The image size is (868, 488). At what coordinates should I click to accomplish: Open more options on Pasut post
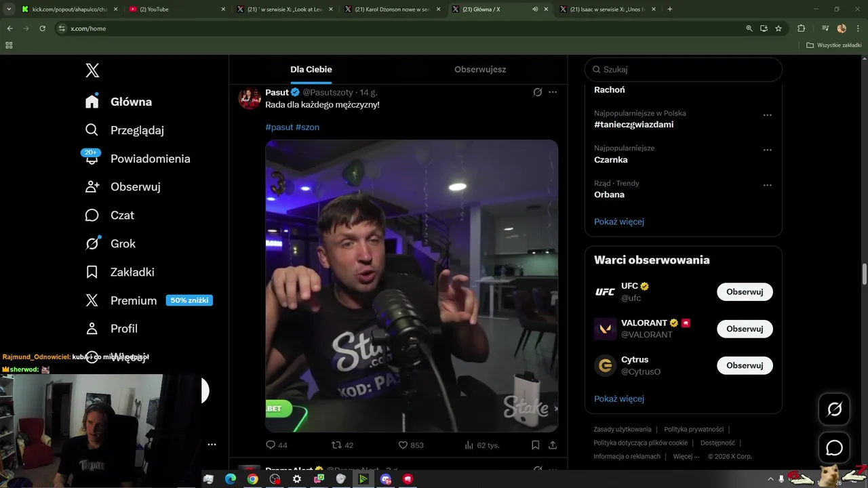click(x=553, y=92)
